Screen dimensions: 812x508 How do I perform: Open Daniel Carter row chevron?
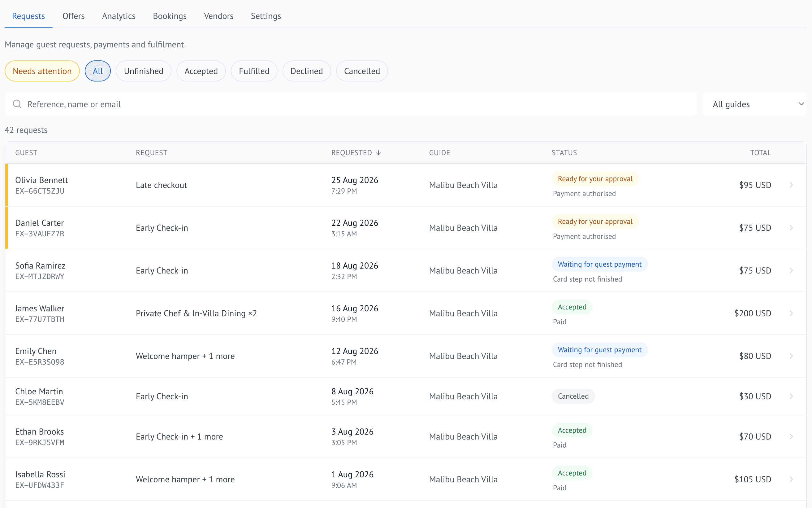pos(791,228)
